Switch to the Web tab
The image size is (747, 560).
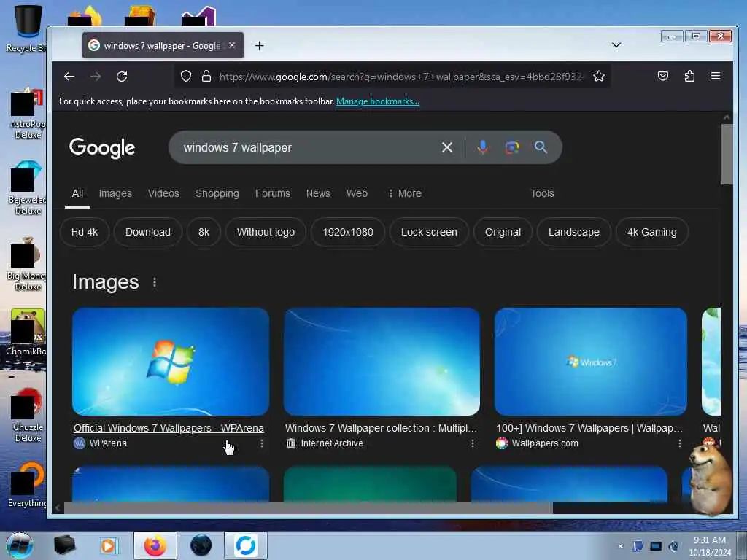pos(357,193)
